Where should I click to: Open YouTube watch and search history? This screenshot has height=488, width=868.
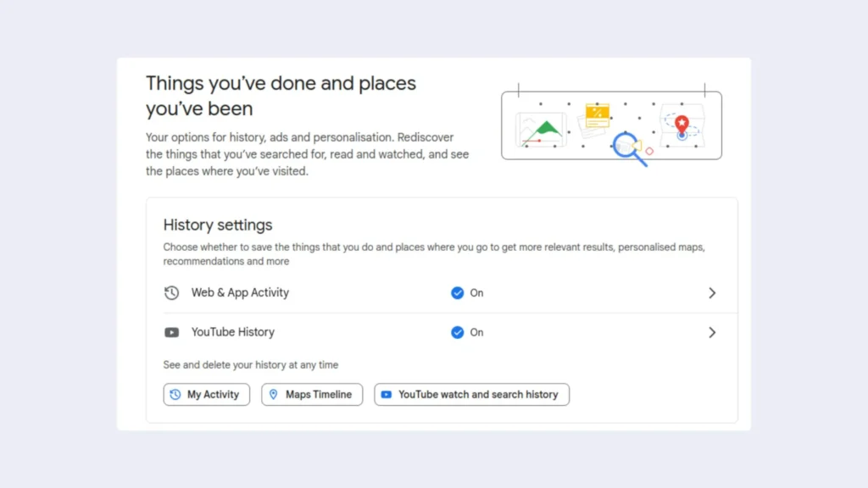coord(471,394)
